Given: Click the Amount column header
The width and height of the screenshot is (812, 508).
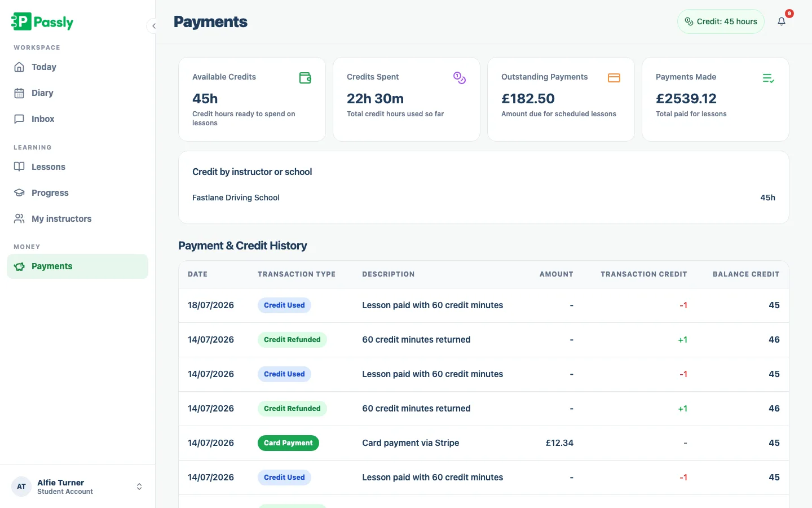Looking at the screenshot, I should (x=556, y=274).
